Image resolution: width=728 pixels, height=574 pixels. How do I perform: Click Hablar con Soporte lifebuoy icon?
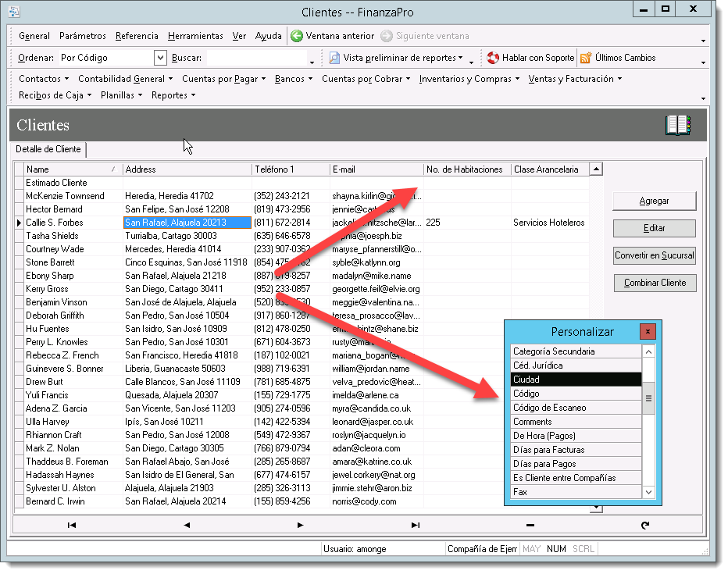[493, 58]
